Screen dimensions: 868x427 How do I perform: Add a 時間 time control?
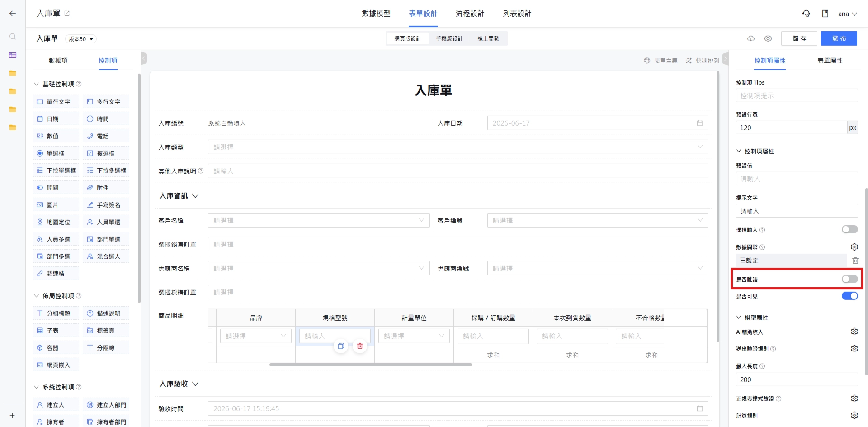coord(106,119)
